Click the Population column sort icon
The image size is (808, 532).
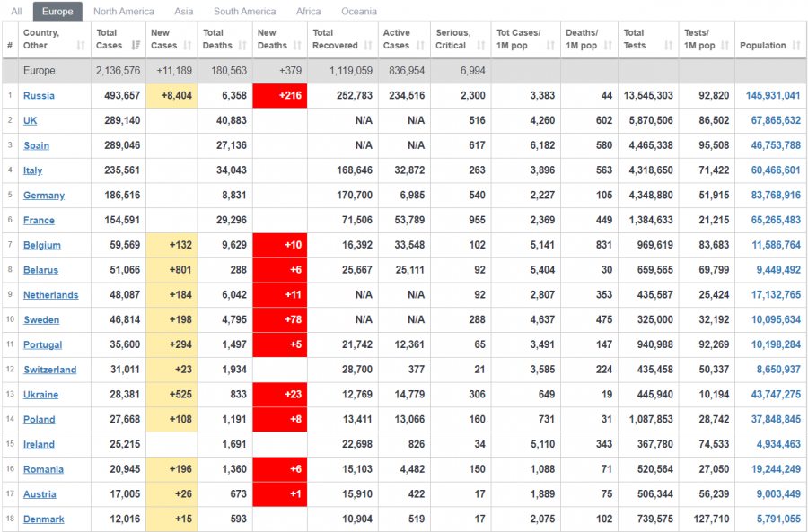[795, 46]
